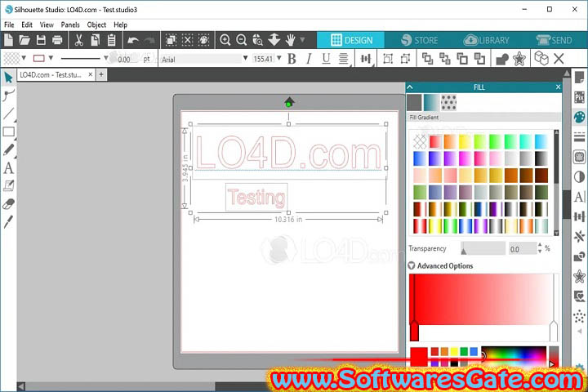Open the line style dropdown
This screenshot has width=588, height=392.
[x=106, y=58]
